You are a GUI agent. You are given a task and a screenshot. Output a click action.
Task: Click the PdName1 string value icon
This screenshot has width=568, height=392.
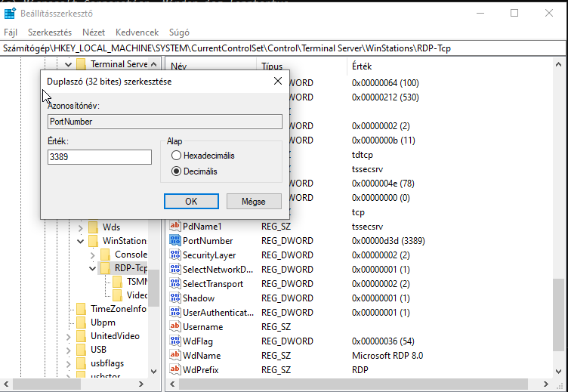coord(175,227)
